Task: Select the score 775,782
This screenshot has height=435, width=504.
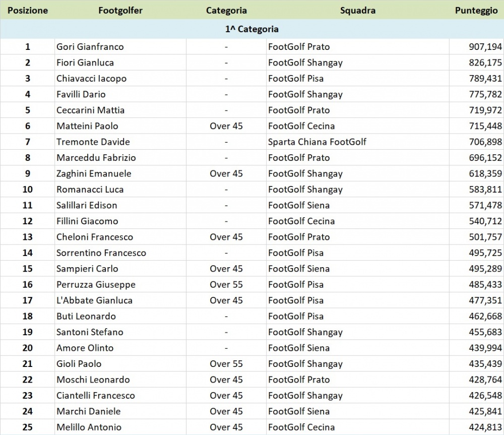Action: (485, 94)
